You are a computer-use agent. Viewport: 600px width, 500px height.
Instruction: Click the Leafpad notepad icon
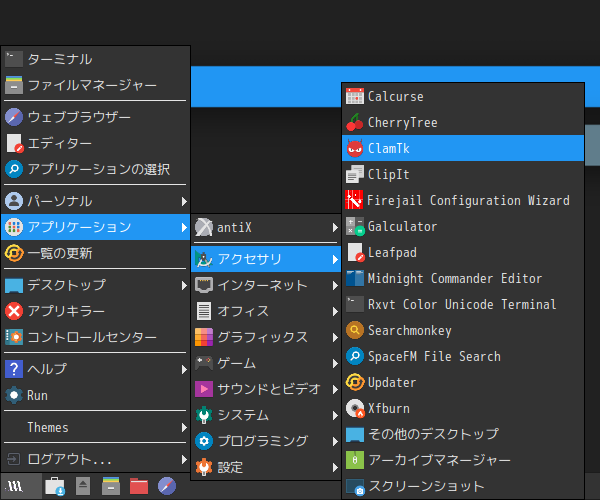coord(355,252)
